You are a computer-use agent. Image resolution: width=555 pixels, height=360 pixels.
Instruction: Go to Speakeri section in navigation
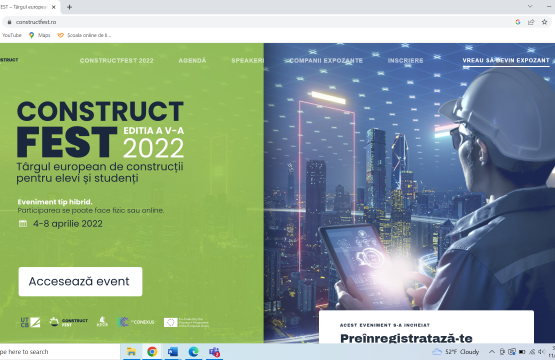tap(247, 61)
